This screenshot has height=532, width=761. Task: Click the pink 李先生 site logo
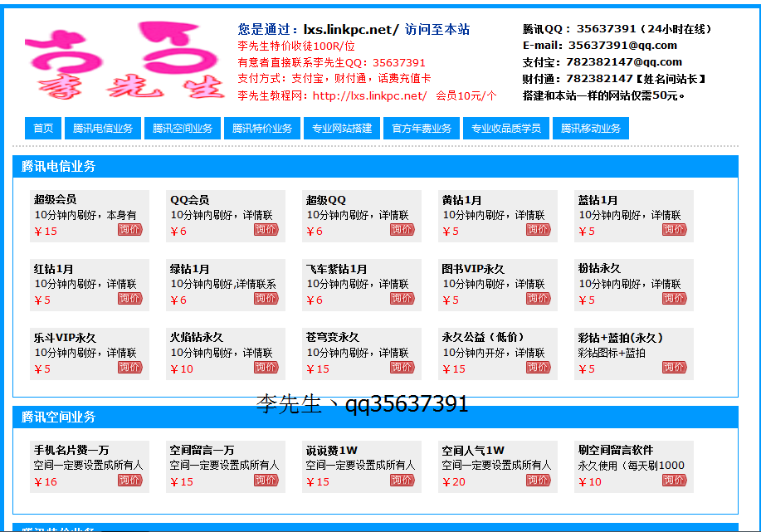pos(124,61)
